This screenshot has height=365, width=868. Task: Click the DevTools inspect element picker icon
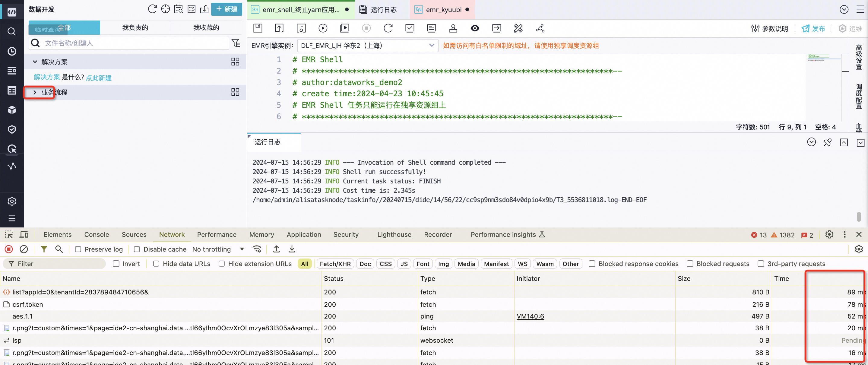9,235
